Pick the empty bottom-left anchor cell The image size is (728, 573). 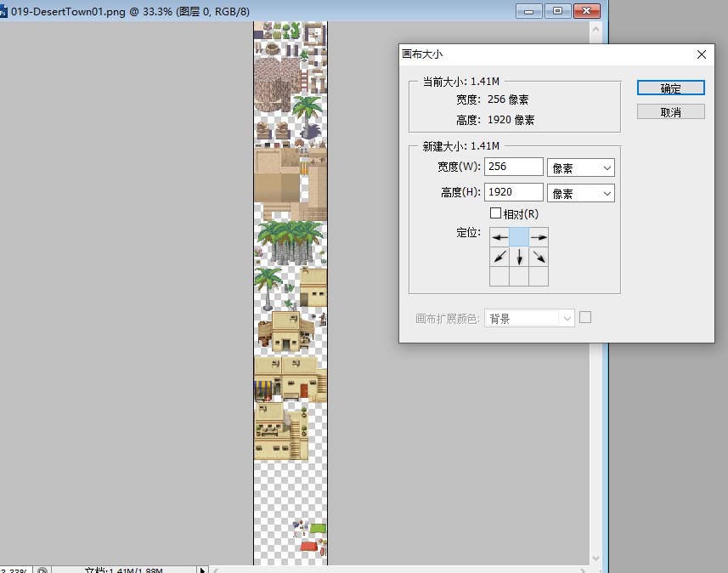499,276
